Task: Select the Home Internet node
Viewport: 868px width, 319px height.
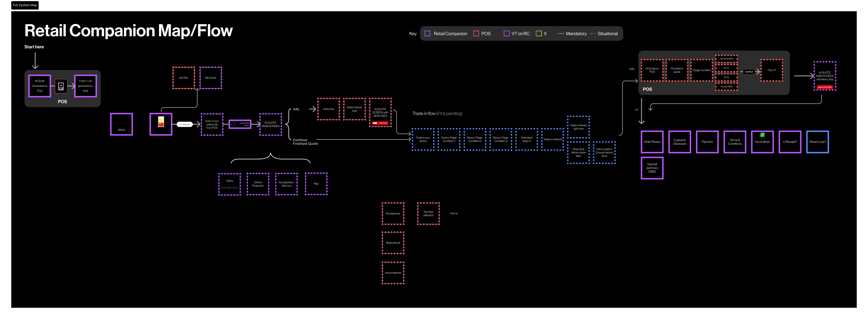Action: [393, 273]
